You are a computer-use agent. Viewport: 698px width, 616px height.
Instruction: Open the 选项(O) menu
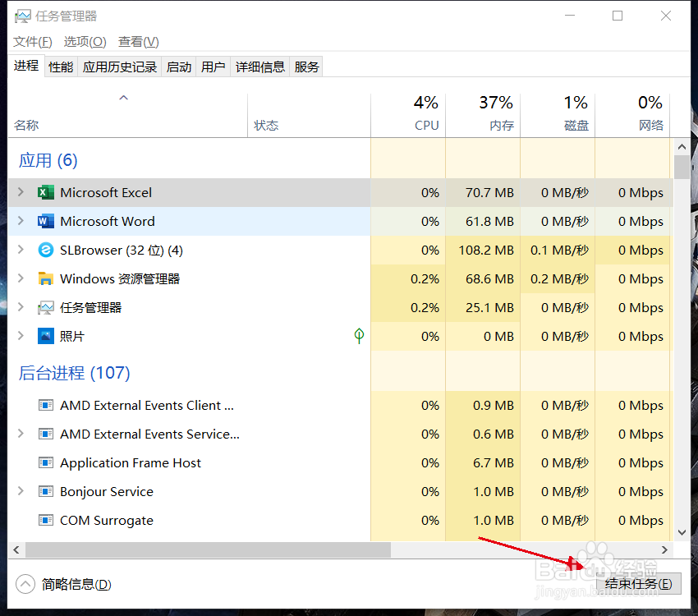pos(85,42)
